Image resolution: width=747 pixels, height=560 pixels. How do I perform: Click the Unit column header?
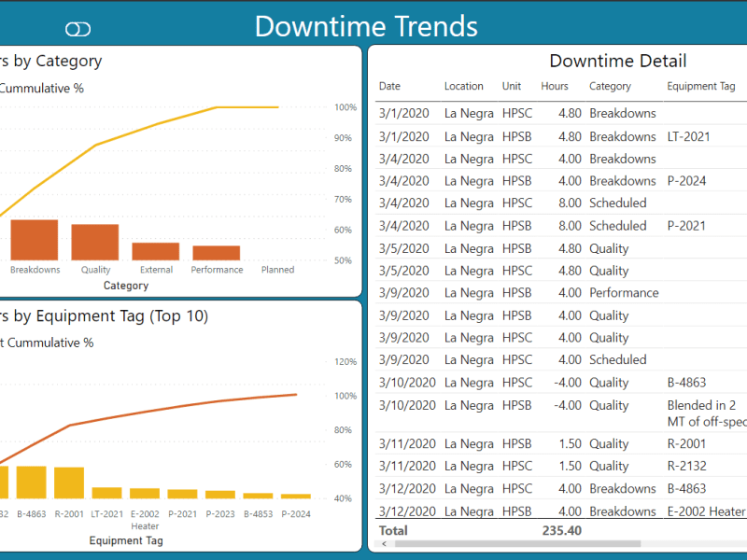[512, 87]
